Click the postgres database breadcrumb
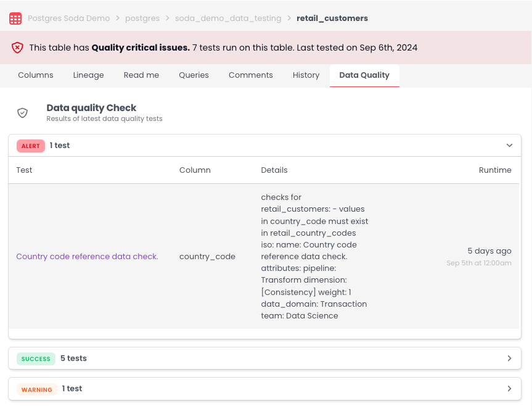Image resolution: width=532 pixels, height=411 pixels. (x=142, y=19)
